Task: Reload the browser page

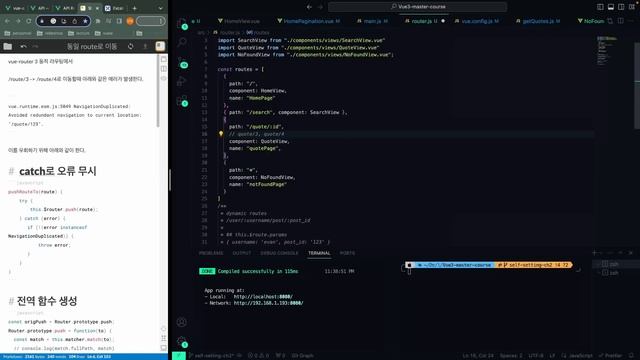Action: (29, 21)
